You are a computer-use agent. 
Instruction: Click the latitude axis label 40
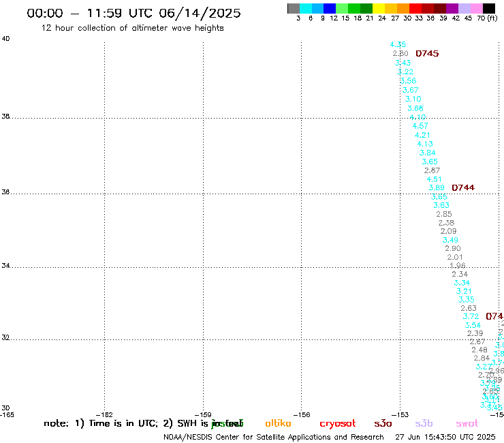coord(5,39)
